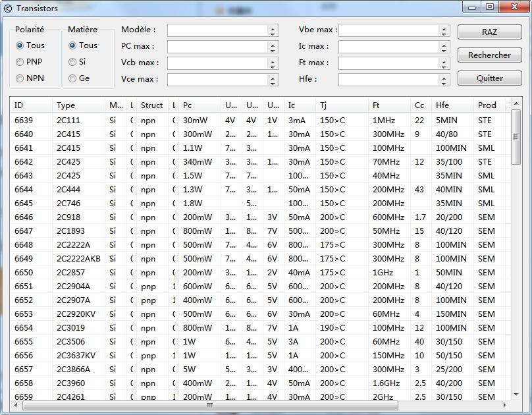The width and height of the screenshot is (532, 415).
Task: Click into the Vcb max input field
Action: 217,63
